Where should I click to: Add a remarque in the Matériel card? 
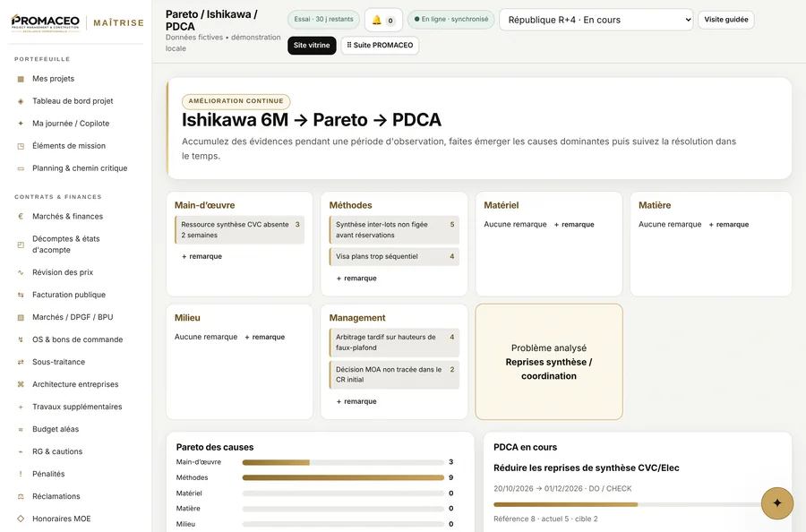click(x=574, y=225)
